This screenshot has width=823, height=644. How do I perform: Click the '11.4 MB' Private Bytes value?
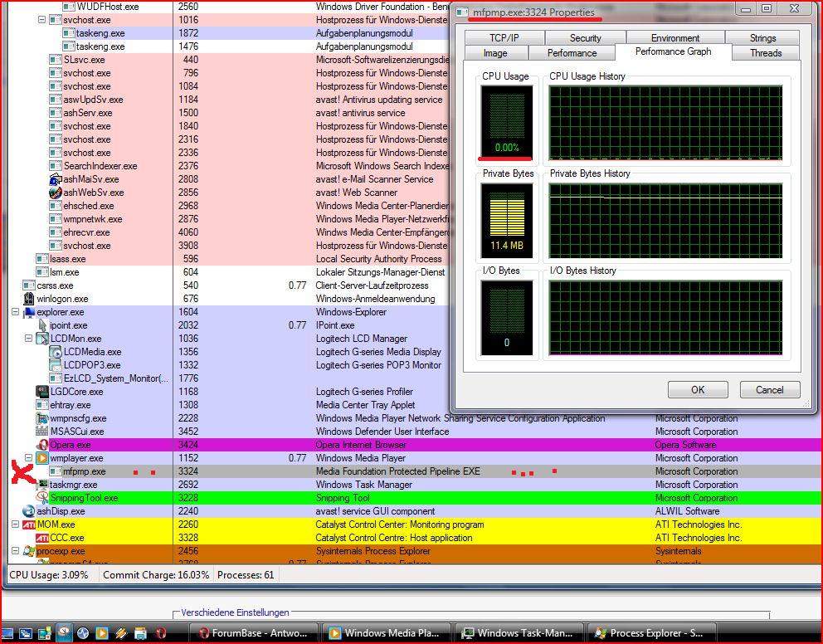coord(507,245)
